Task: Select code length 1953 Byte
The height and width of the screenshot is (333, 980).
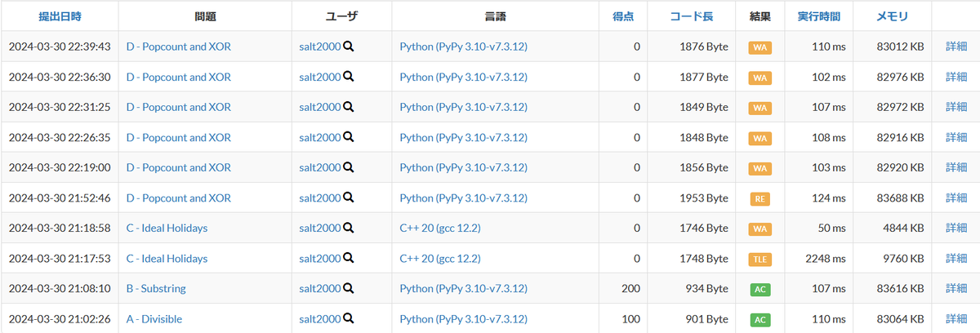Action: coord(704,198)
